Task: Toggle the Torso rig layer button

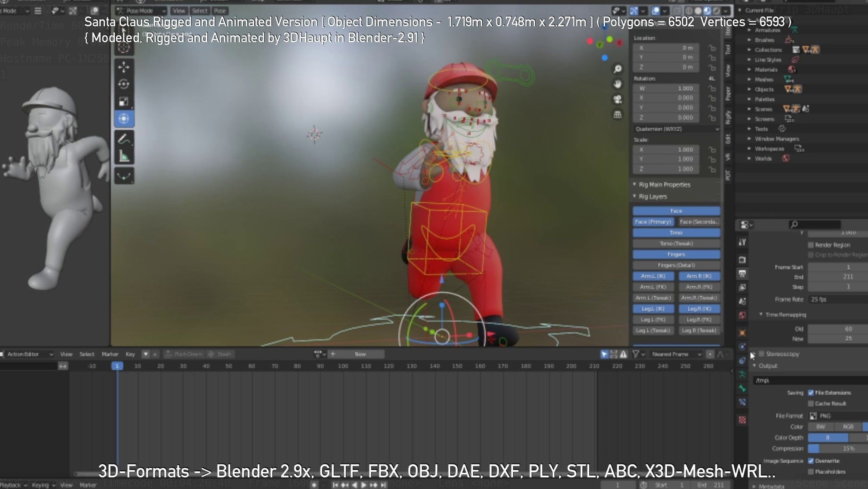Action: 676,232
